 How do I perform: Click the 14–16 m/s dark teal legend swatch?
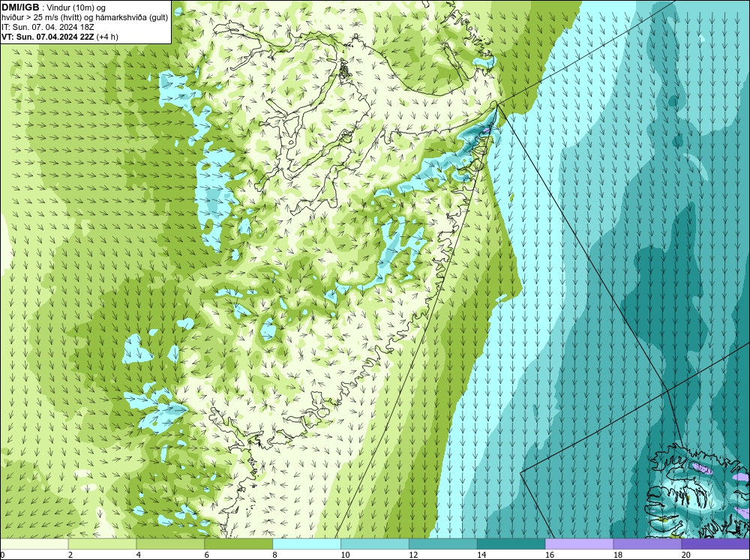click(x=511, y=544)
